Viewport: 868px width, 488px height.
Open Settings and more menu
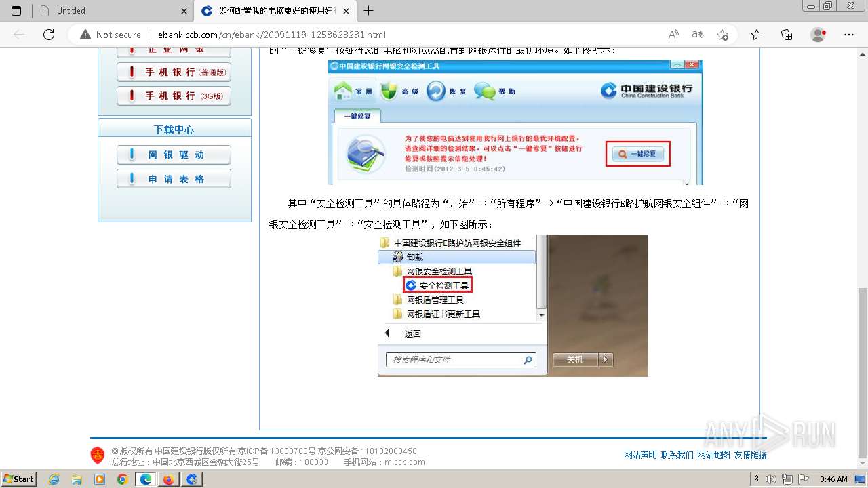848,35
